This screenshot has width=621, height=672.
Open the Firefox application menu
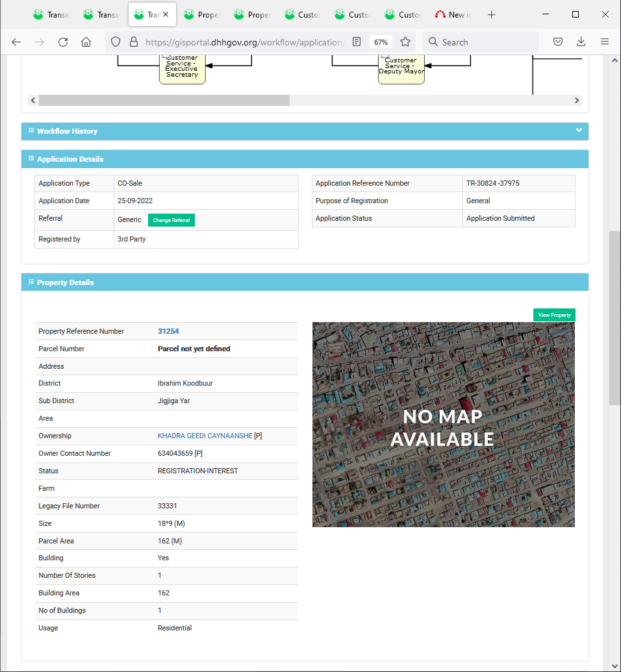[605, 42]
